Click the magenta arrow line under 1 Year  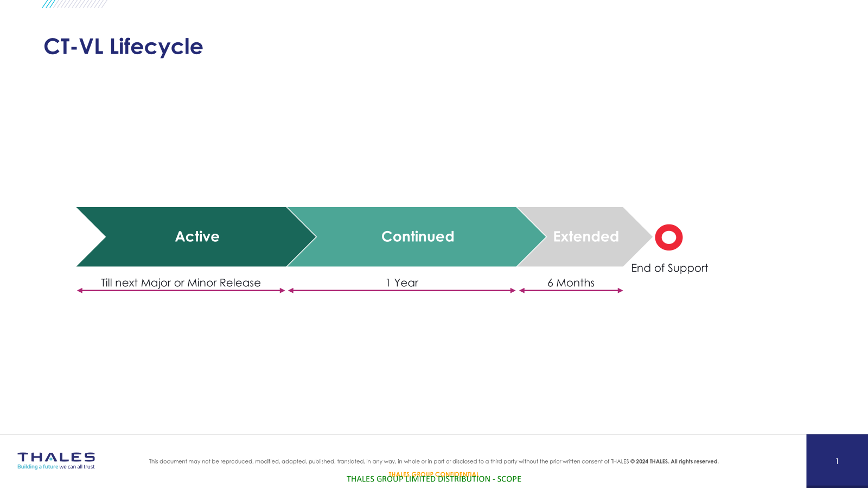[x=401, y=291]
